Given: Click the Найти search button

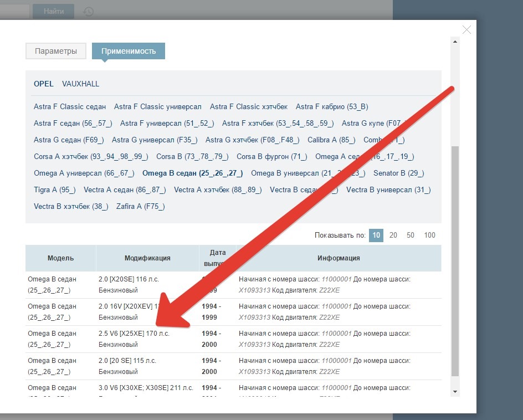Looking at the screenshot, I should tap(53, 11).
